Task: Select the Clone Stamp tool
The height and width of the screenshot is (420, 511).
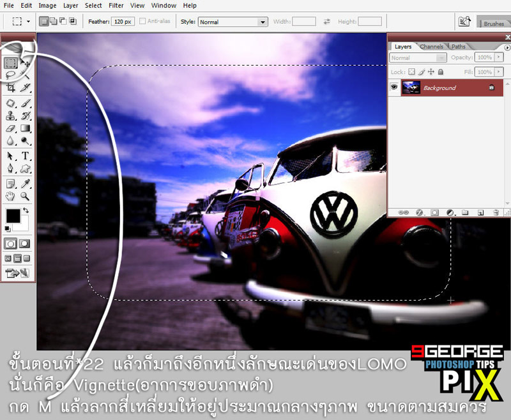Action: tap(11, 116)
